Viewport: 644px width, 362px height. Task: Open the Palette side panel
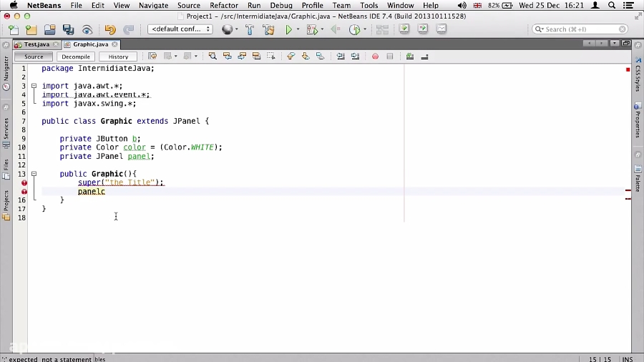[638, 179]
